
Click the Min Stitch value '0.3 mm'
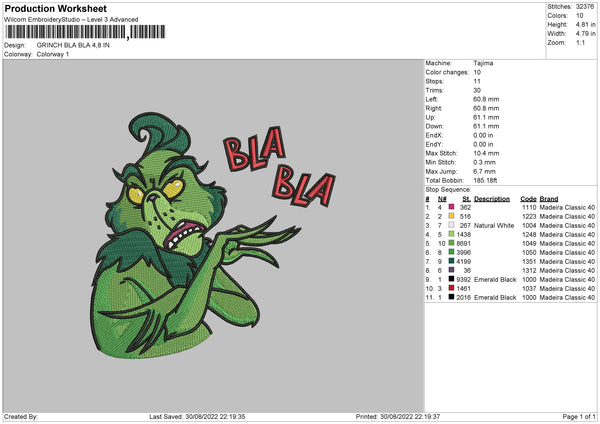[x=484, y=162]
